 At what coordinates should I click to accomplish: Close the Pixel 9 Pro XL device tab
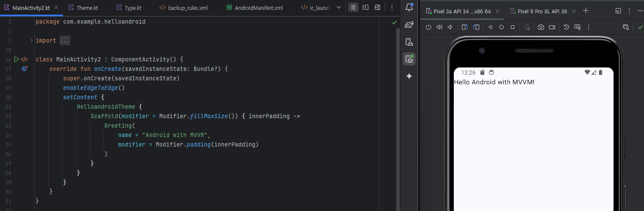(x=575, y=11)
